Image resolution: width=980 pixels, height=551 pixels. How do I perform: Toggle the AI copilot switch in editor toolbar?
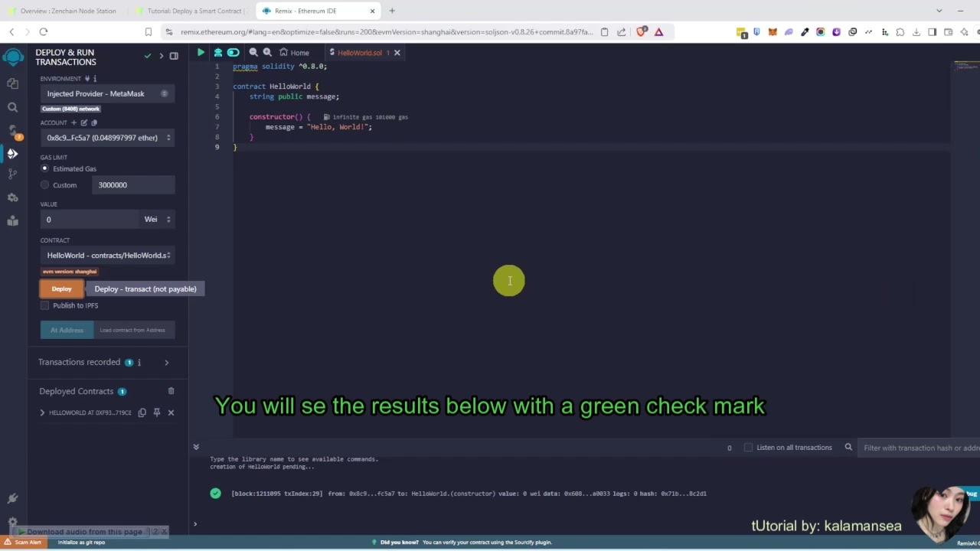pos(234,53)
